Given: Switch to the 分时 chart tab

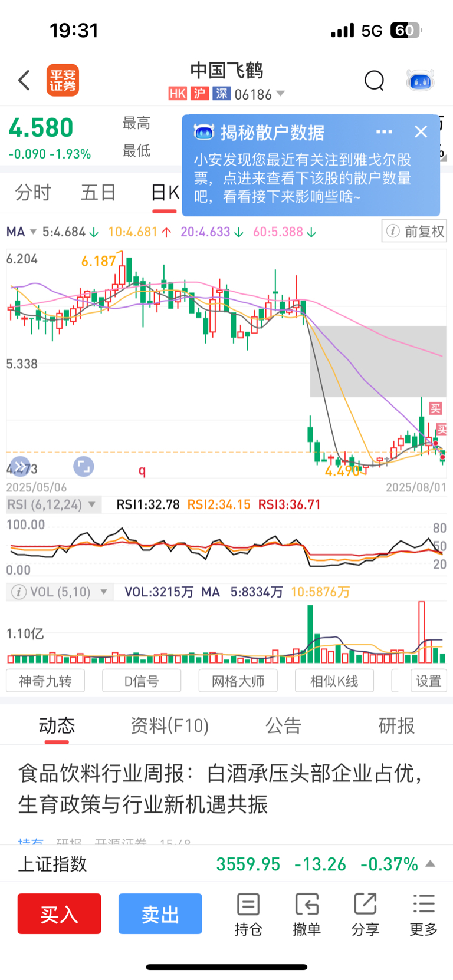Looking at the screenshot, I should pyautogui.click(x=33, y=193).
